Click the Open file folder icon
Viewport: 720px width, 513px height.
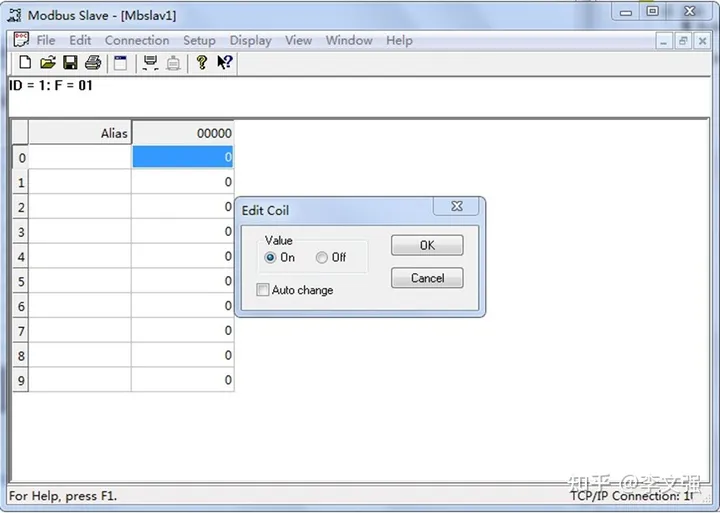(x=48, y=62)
